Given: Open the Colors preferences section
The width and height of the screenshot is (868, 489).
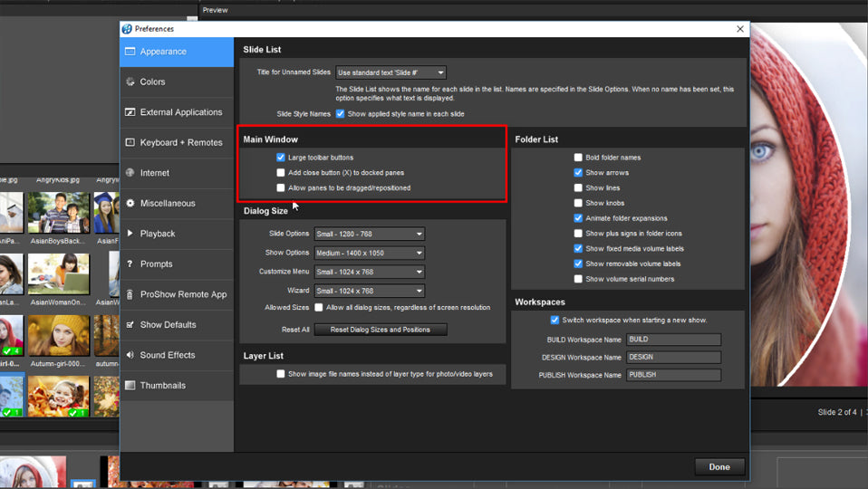Looking at the screenshot, I should [177, 81].
